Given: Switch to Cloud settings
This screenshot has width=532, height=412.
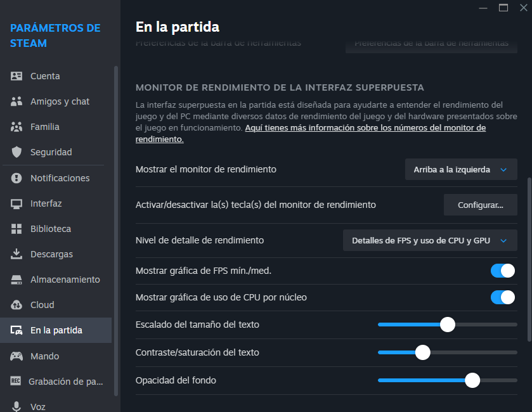Looking at the screenshot, I should (x=56, y=305).
